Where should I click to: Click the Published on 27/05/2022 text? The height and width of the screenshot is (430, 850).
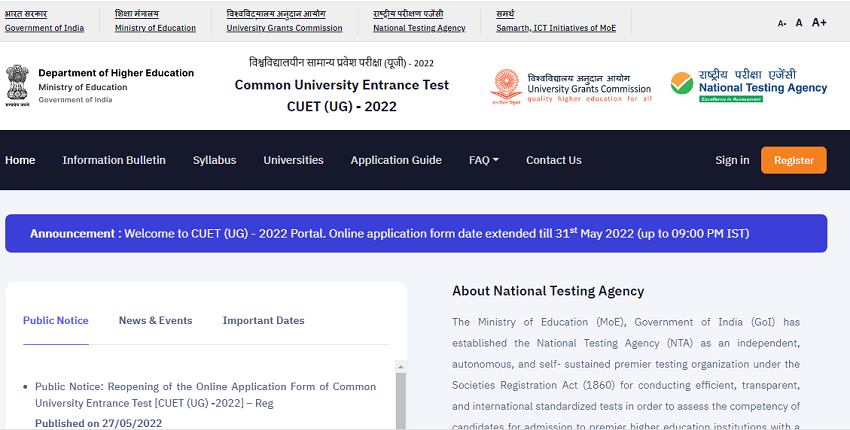pyautogui.click(x=99, y=423)
